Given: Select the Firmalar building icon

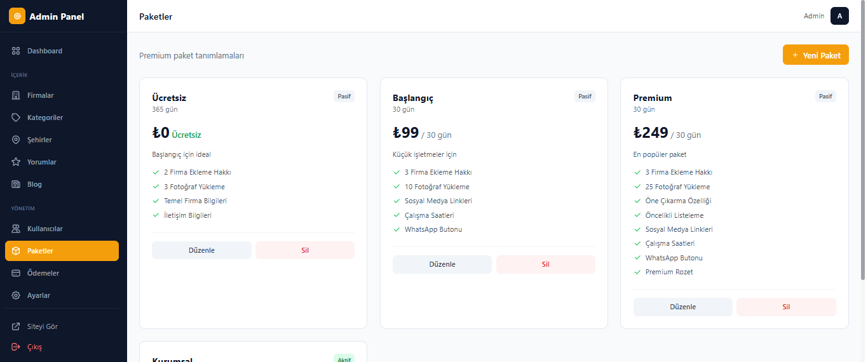Looking at the screenshot, I should pyautogui.click(x=17, y=95).
